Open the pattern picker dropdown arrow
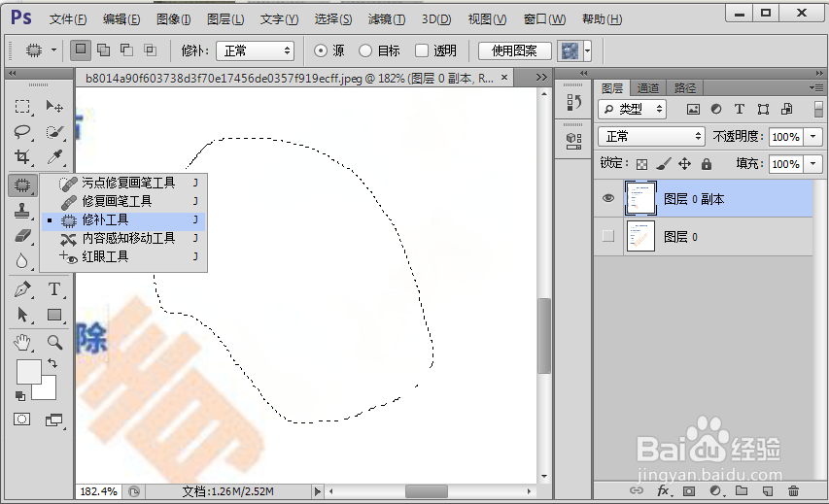The width and height of the screenshot is (829, 504). 587,51
